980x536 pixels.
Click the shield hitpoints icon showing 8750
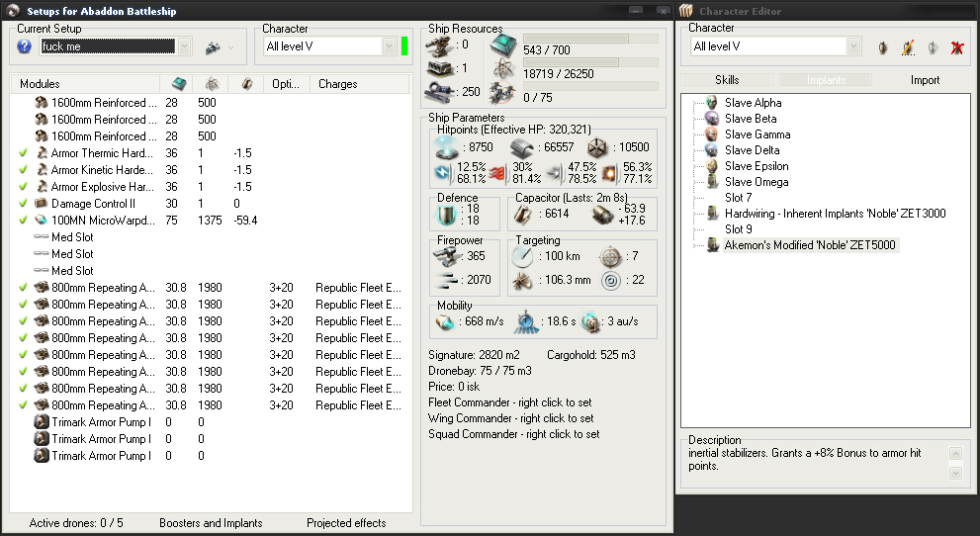tap(448, 147)
